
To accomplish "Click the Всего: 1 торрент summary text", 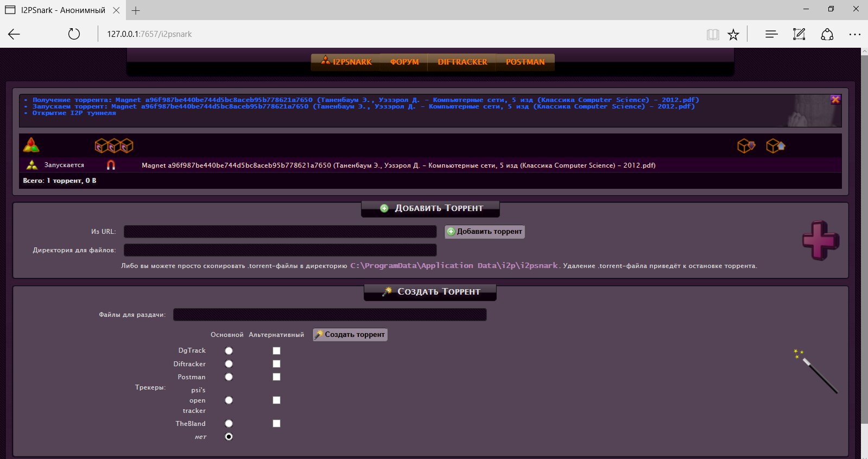I will tap(60, 181).
